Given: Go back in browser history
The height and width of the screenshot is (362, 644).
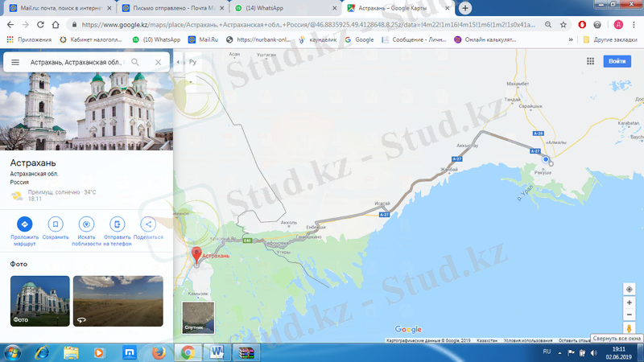Looking at the screenshot, I should (x=10, y=25).
